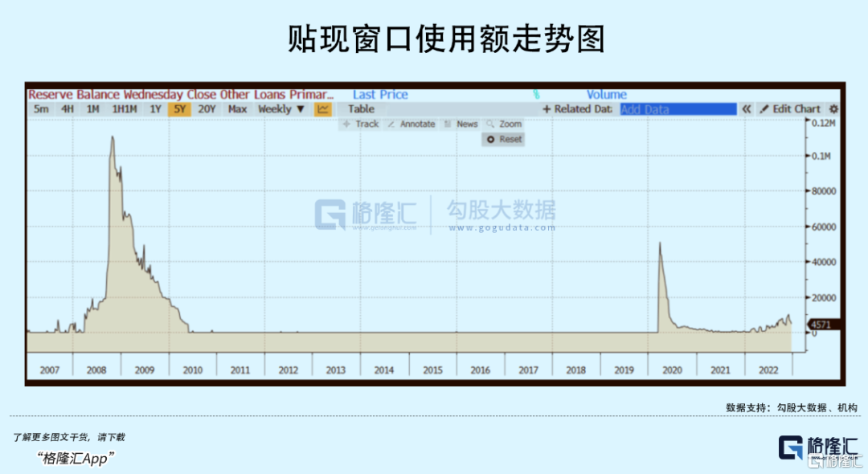Open the Weekly frequency dropdown
This screenshot has width=868, height=474.
[x=280, y=109]
